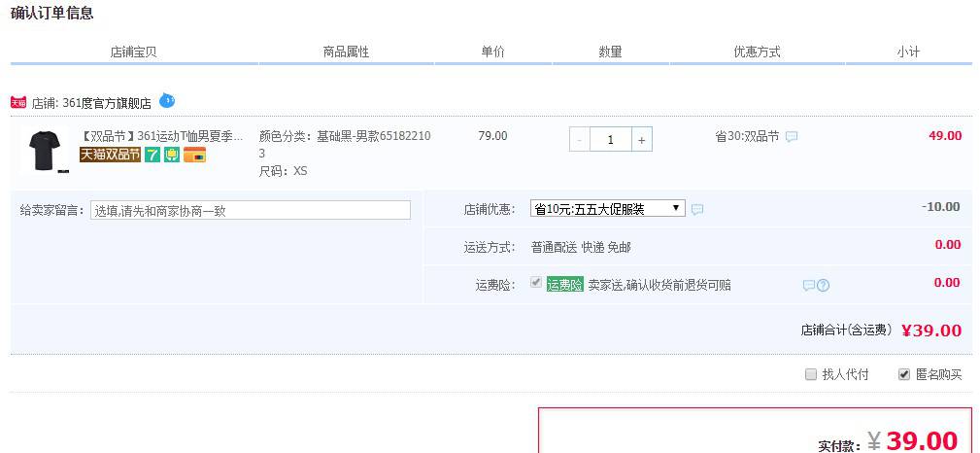Click the 颜色分类 基础黑-男款 attribute text
980x453 pixels.
(x=345, y=145)
